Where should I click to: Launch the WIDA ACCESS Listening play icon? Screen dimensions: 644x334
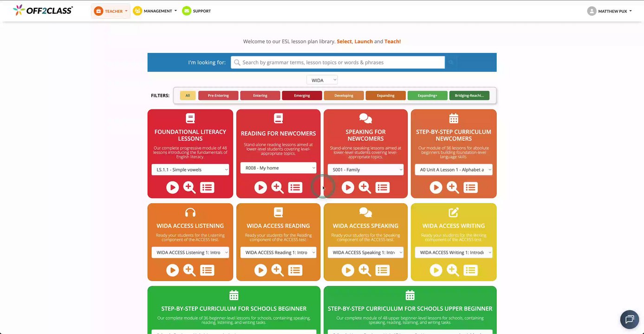[x=172, y=270]
